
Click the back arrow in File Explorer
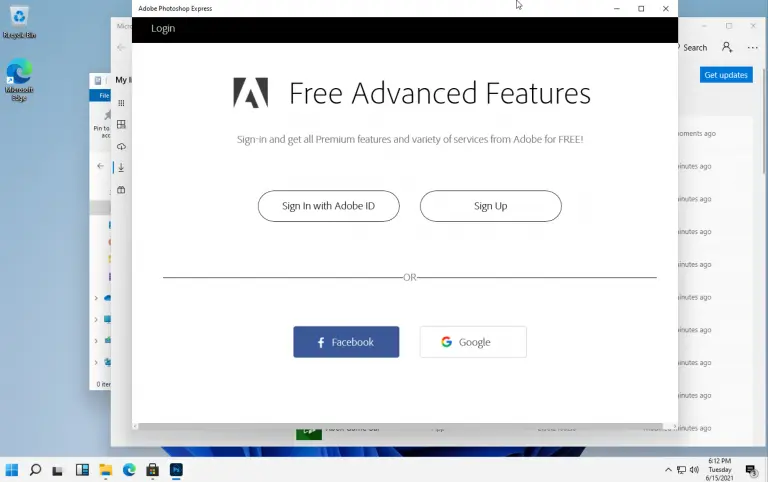[100, 166]
